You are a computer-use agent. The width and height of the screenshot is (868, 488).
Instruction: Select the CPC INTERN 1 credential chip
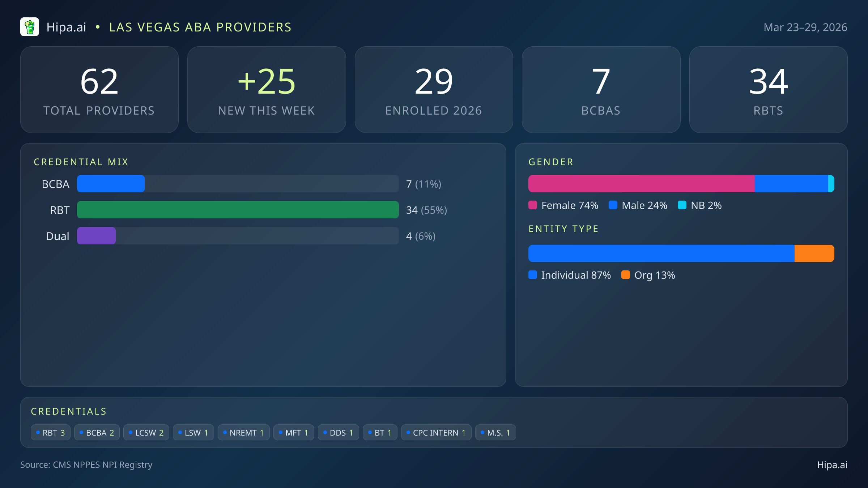[x=436, y=433]
